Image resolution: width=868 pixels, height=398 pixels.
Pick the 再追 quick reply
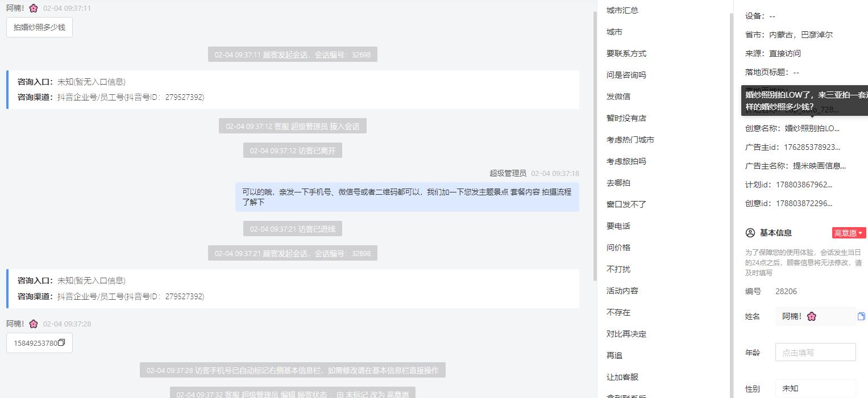point(614,355)
